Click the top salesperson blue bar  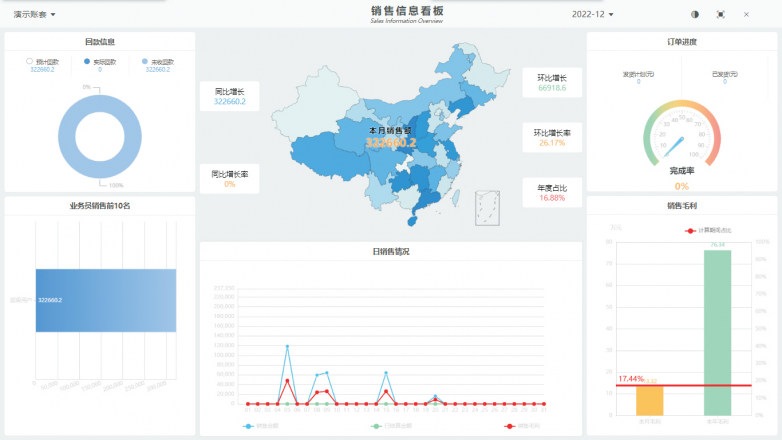tap(105, 300)
